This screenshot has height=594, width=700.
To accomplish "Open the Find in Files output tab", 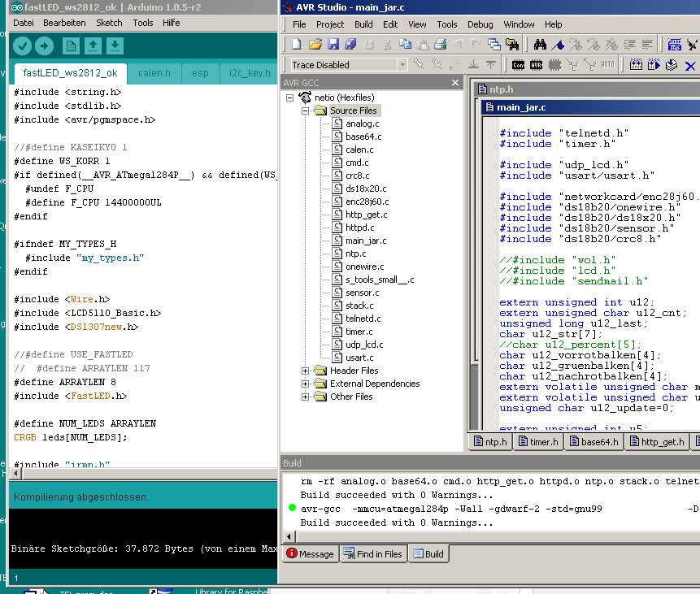I will point(373,554).
